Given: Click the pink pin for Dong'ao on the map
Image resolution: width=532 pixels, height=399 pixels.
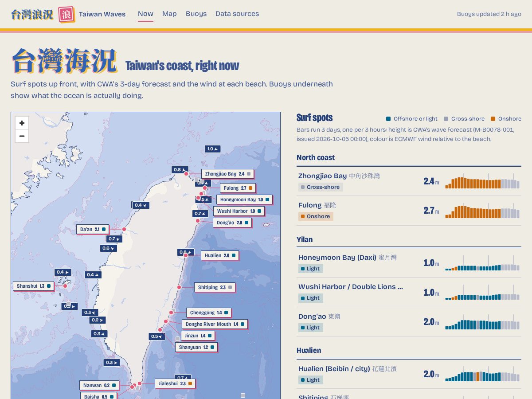Looking at the screenshot, I should 198,221.
